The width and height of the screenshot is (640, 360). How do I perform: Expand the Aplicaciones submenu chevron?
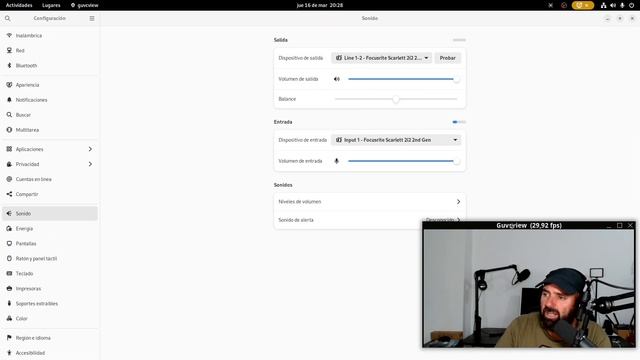(x=90, y=149)
